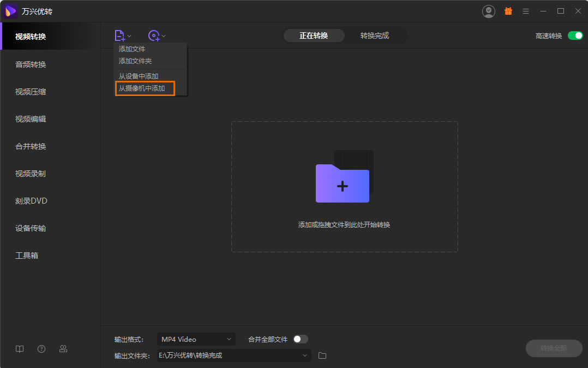The height and width of the screenshot is (368, 588).
Task: Open 视频压缩 in the sidebar
Action: pyautogui.click(x=31, y=92)
